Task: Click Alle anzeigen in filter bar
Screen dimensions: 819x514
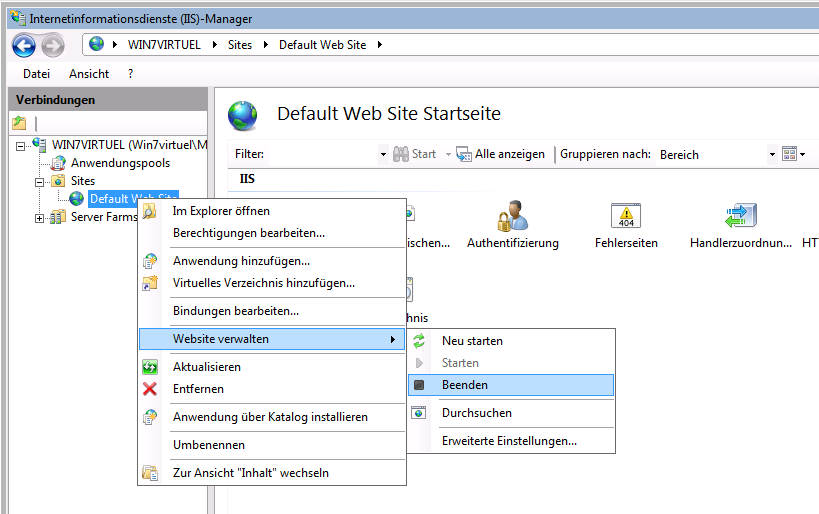Action: click(500, 154)
